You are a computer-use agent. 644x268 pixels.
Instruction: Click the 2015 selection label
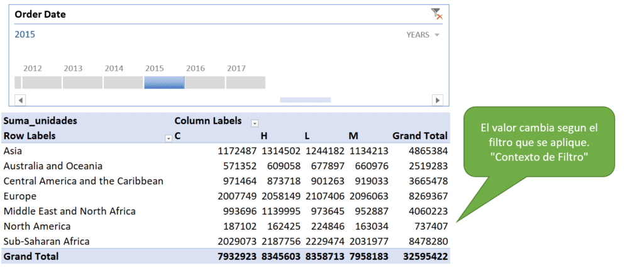click(25, 35)
